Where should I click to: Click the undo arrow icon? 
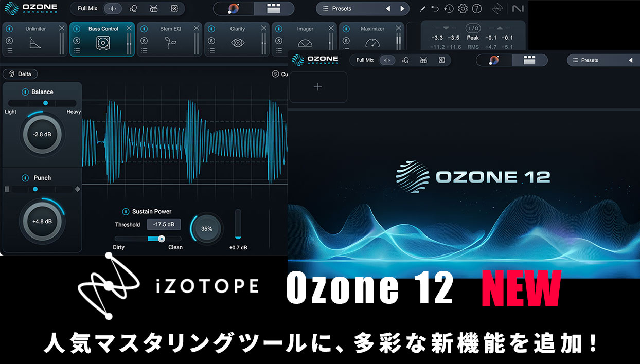(435, 9)
